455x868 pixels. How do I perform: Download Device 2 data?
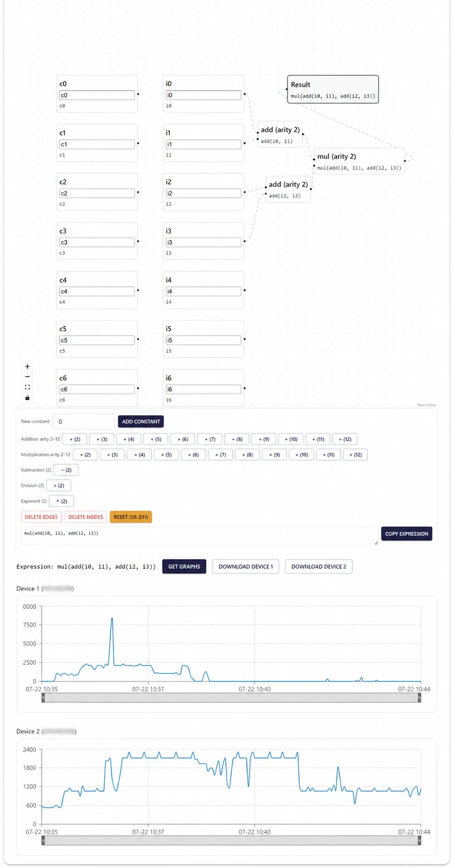[x=319, y=566]
